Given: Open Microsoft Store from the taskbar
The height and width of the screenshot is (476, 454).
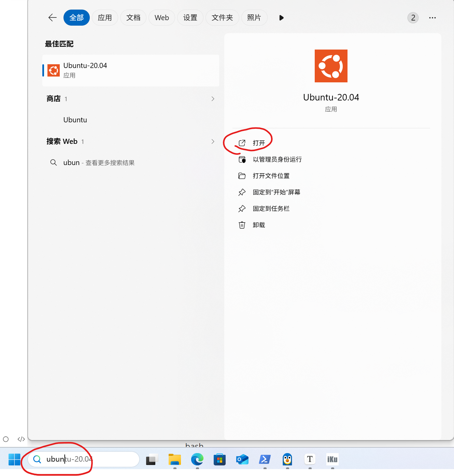Looking at the screenshot, I should 220,459.
